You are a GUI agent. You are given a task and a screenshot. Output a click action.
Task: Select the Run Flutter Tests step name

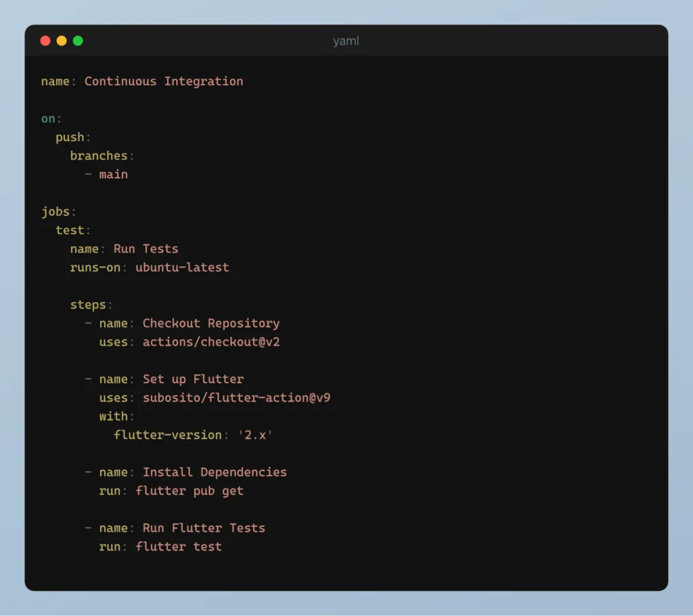(204, 528)
